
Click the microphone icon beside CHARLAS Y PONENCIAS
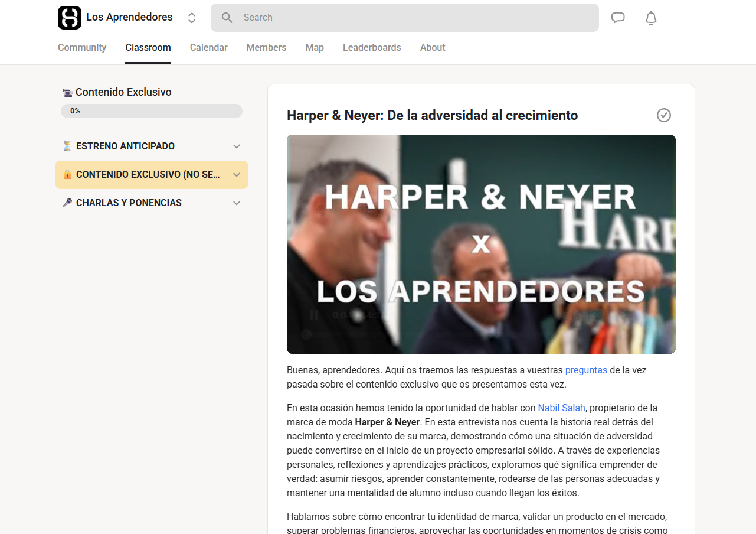(67, 203)
